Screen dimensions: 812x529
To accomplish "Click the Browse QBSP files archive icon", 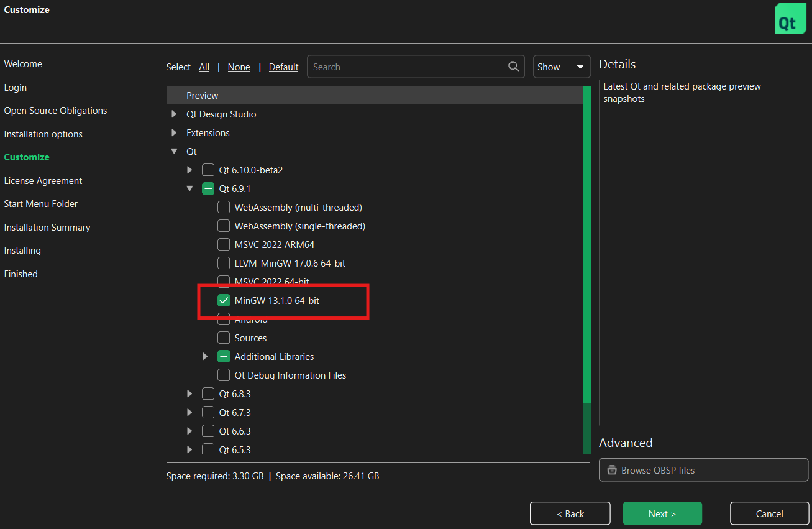I will [612, 470].
